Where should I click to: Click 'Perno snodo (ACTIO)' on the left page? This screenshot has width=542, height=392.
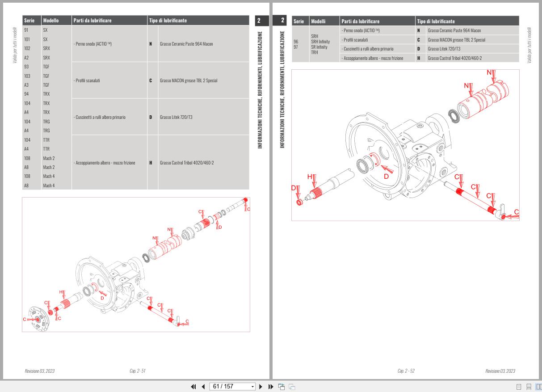[92, 44]
